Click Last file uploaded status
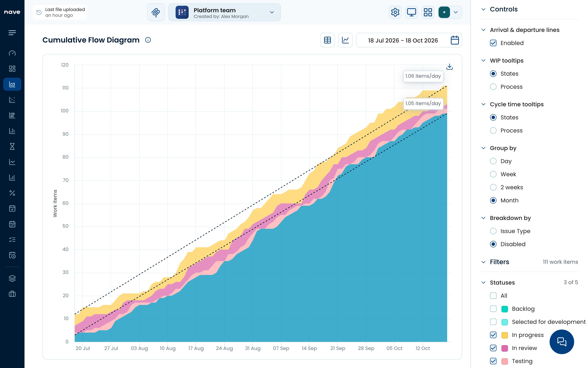This screenshot has height=368, width=588. point(60,12)
